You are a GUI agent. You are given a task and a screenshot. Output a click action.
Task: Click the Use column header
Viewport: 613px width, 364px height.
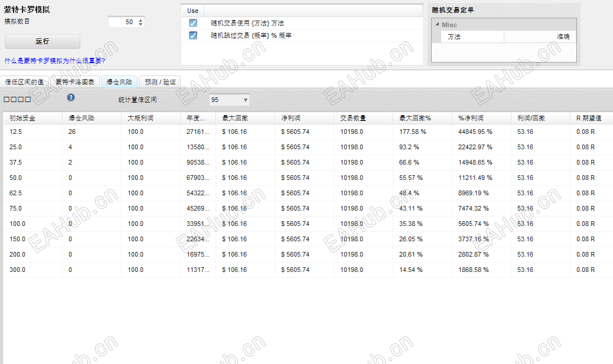[193, 11]
